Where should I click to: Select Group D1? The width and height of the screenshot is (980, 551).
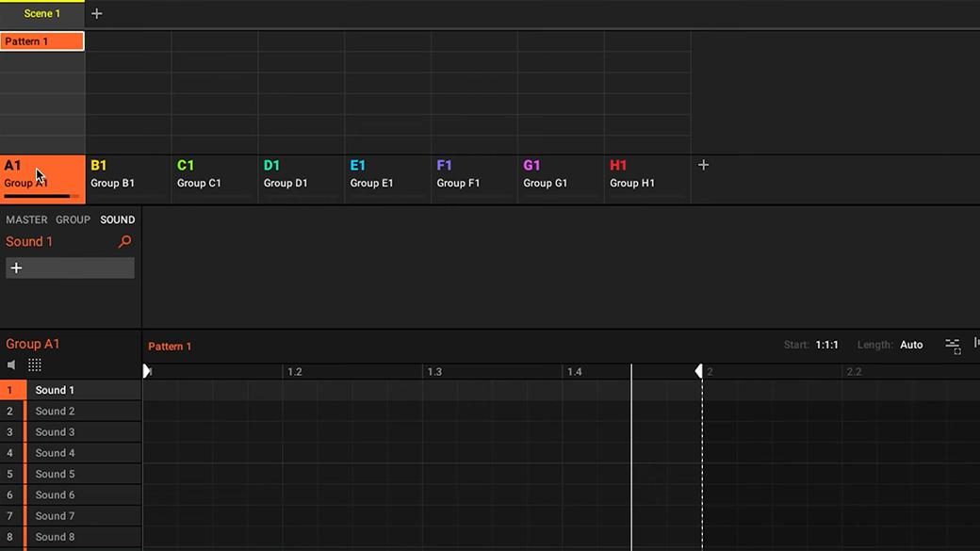coord(302,179)
